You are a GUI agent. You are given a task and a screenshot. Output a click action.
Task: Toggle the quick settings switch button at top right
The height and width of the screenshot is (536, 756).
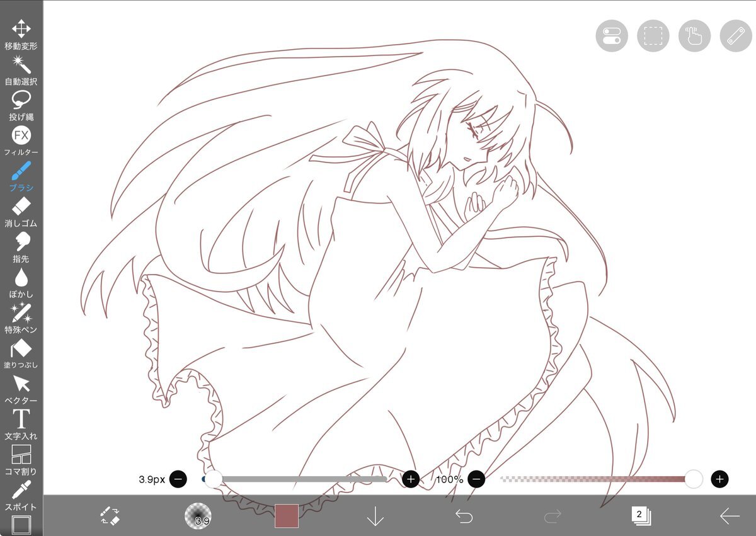612,35
